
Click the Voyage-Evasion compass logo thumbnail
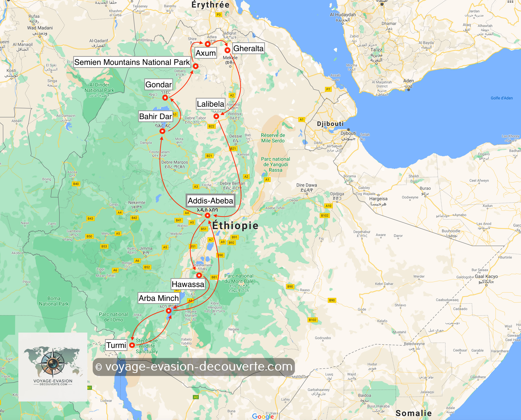tap(53, 367)
